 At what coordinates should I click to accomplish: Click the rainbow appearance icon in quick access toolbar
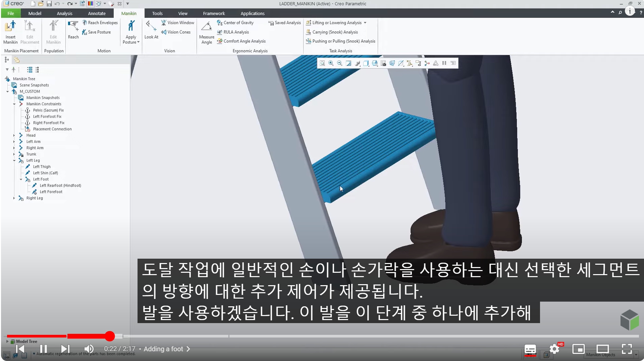(x=91, y=4)
